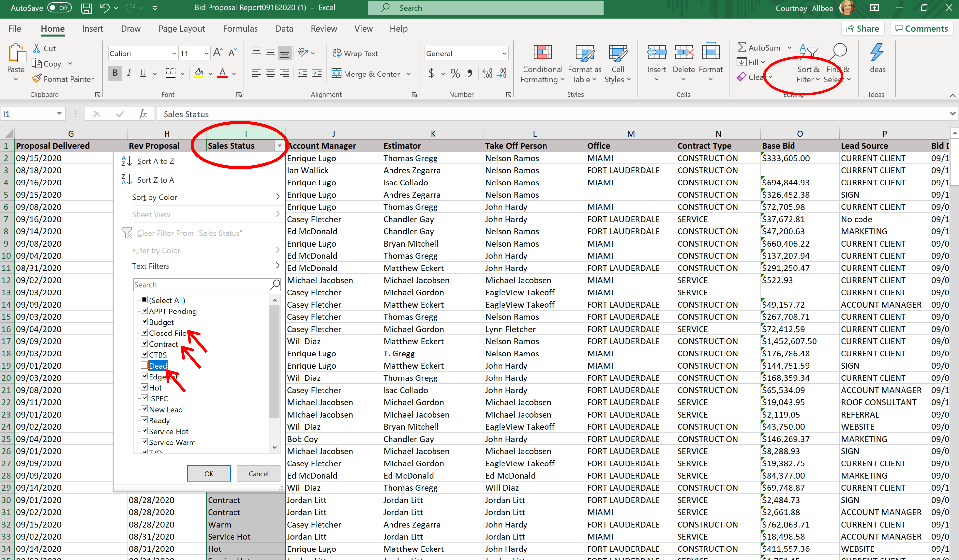Click the Increase Indent icon
The image size is (959, 560).
[x=317, y=73]
